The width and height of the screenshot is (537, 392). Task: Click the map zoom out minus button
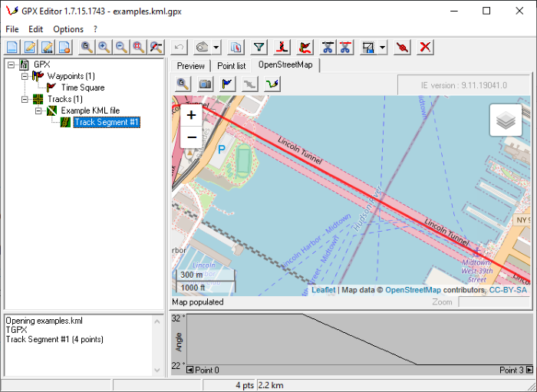[191, 137]
